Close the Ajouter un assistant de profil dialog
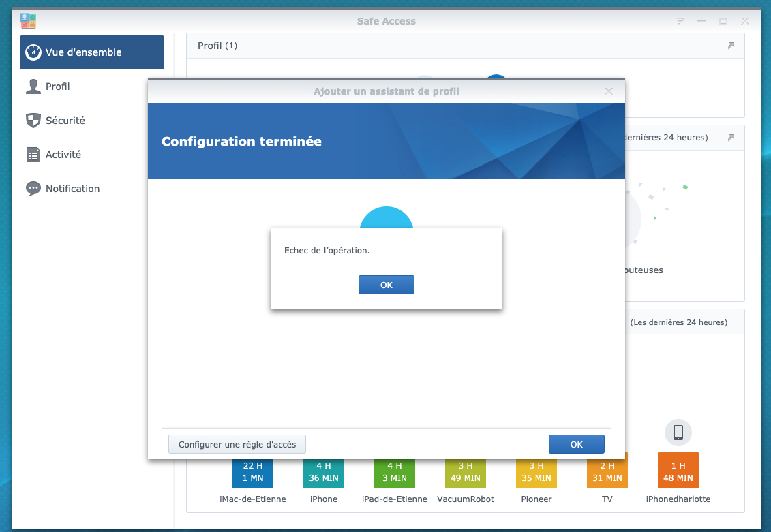Image resolution: width=771 pixels, height=532 pixels. point(608,91)
